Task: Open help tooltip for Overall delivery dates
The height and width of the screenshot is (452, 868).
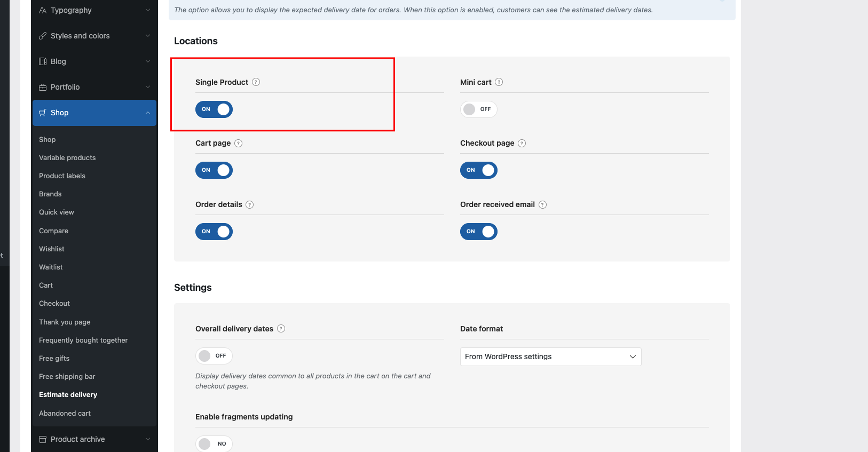Action: (x=281, y=329)
